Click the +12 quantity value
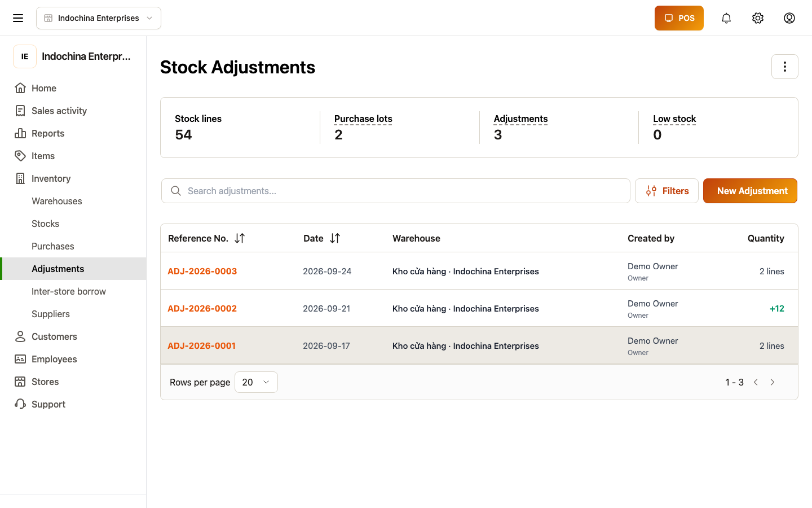 tap(777, 308)
